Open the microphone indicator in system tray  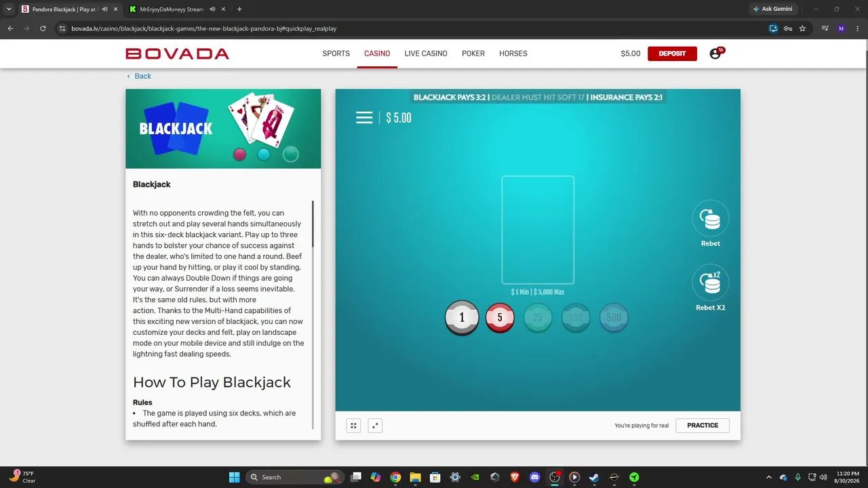797,477
